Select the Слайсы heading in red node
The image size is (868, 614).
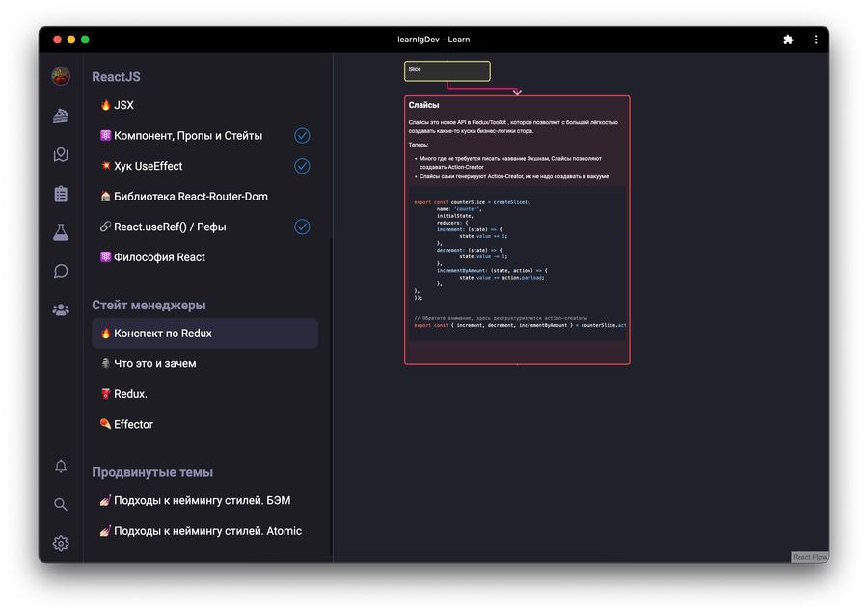pos(423,105)
